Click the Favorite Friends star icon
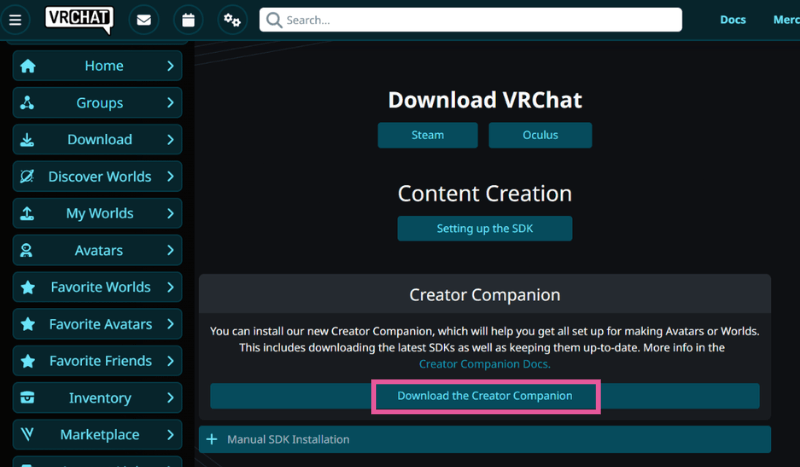Image resolution: width=800 pixels, height=467 pixels. (x=28, y=361)
